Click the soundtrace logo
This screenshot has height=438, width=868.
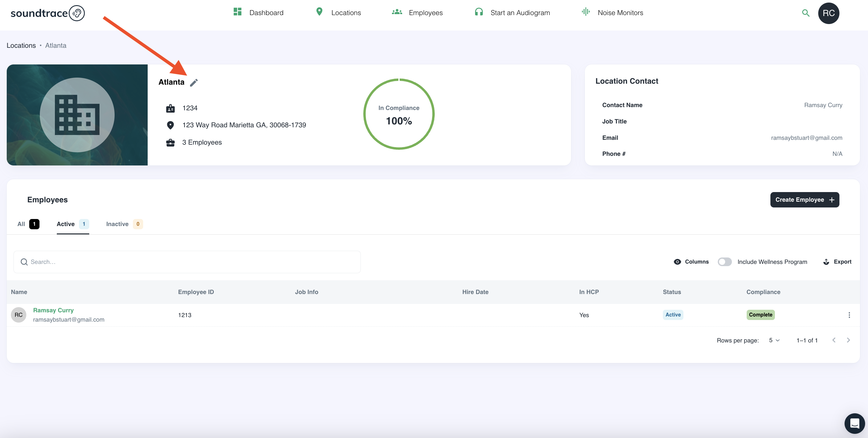click(48, 13)
